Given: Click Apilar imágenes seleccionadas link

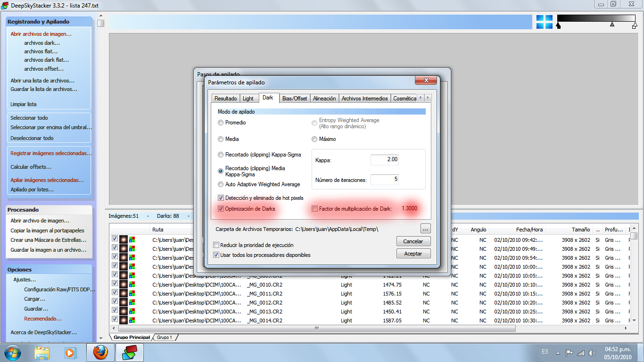Looking at the screenshot, I should click(47, 180).
